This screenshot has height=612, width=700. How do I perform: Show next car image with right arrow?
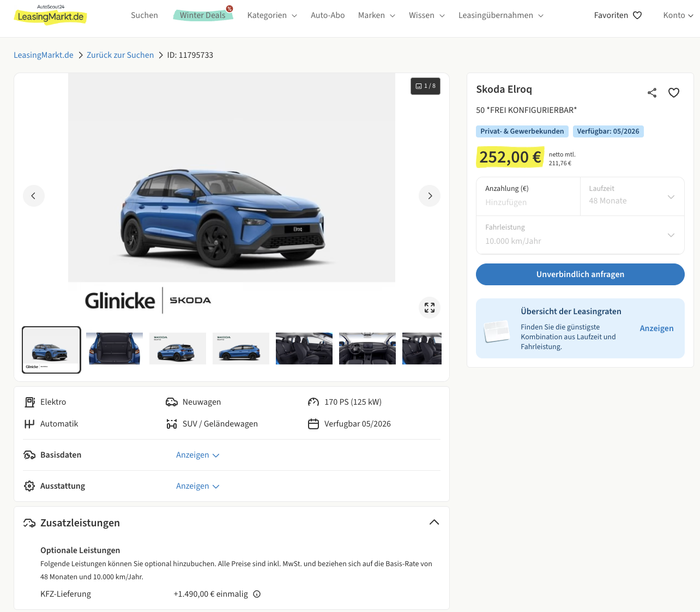pos(430,196)
